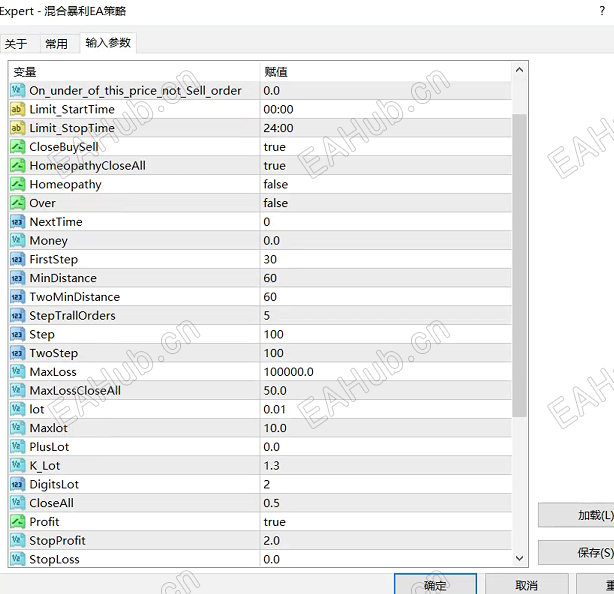The width and height of the screenshot is (614, 594).
Task: Select the NextTime variable name
Action: [56, 222]
